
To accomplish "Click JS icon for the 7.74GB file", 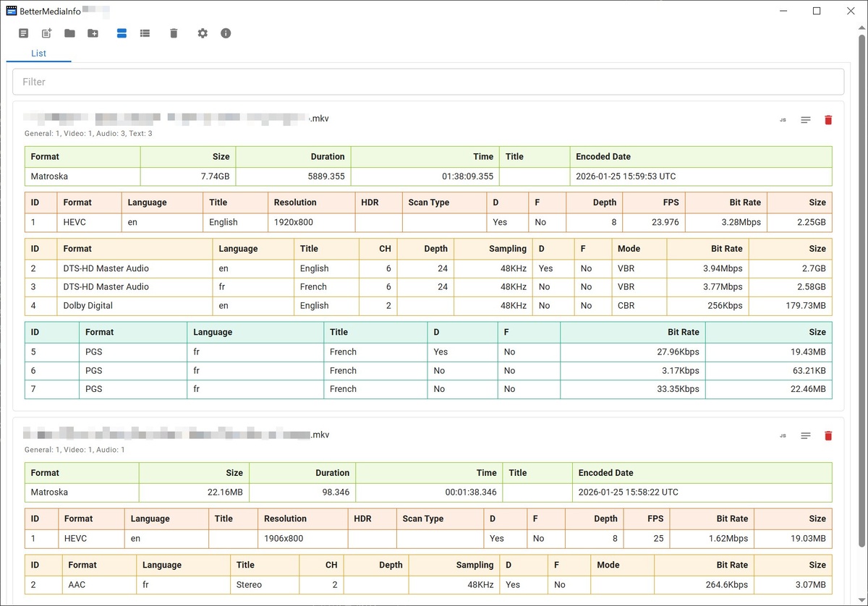I will 783,120.
